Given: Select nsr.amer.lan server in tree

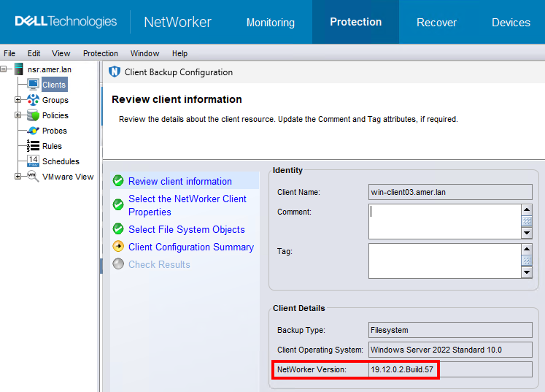Looking at the screenshot, I should click(x=50, y=69).
